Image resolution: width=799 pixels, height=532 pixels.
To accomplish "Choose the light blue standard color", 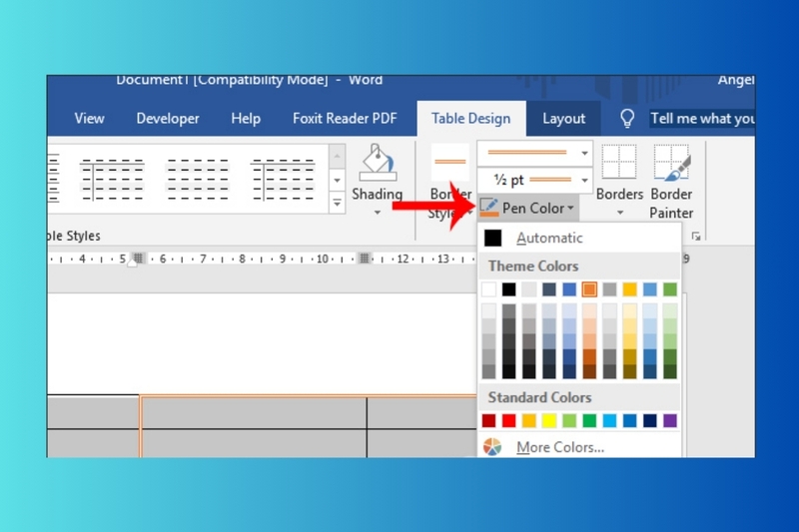I will 609,420.
